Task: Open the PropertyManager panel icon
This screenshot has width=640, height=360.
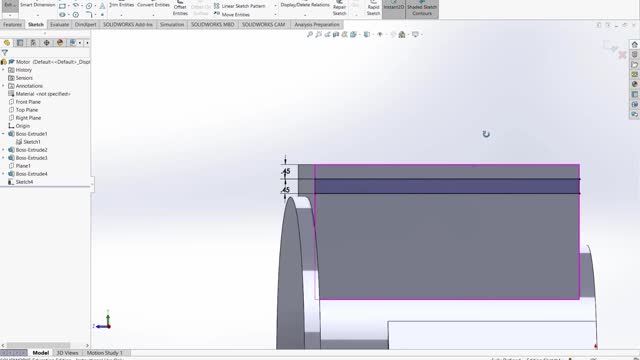Action: [x=20, y=42]
